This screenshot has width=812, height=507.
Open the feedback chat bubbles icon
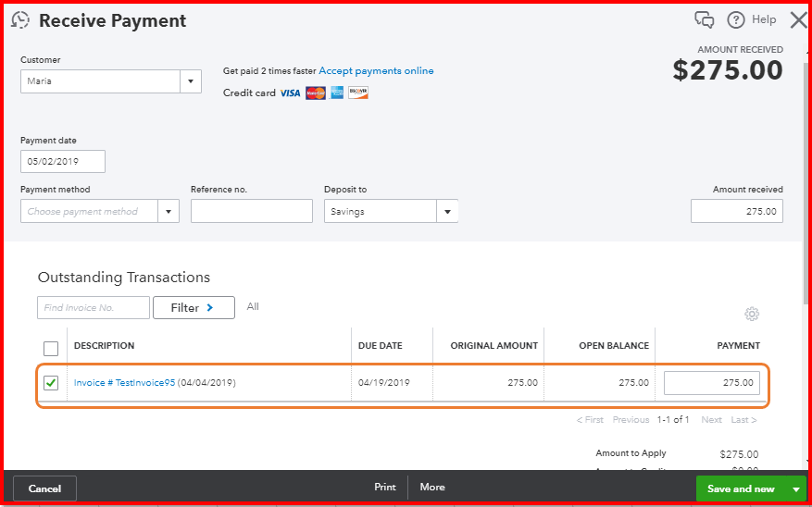coord(705,20)
